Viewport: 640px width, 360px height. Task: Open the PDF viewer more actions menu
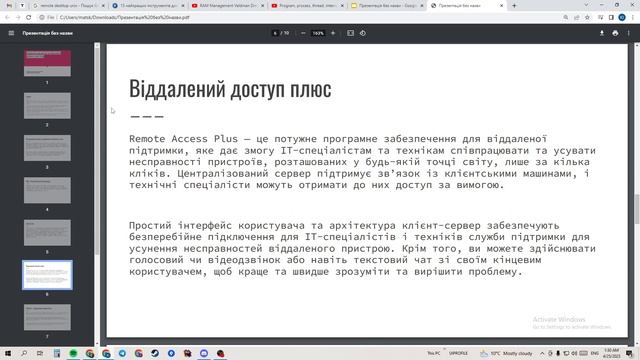coord(629,33)
